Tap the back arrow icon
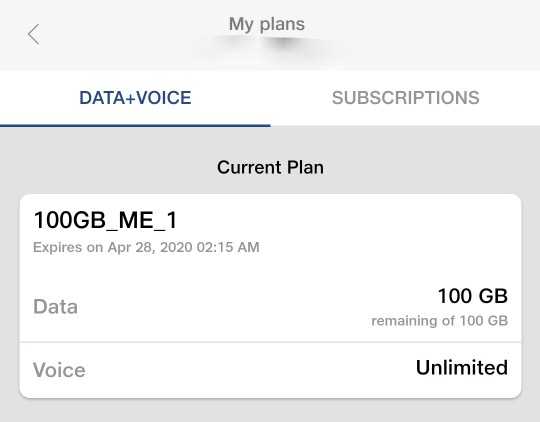 [33, 34]
